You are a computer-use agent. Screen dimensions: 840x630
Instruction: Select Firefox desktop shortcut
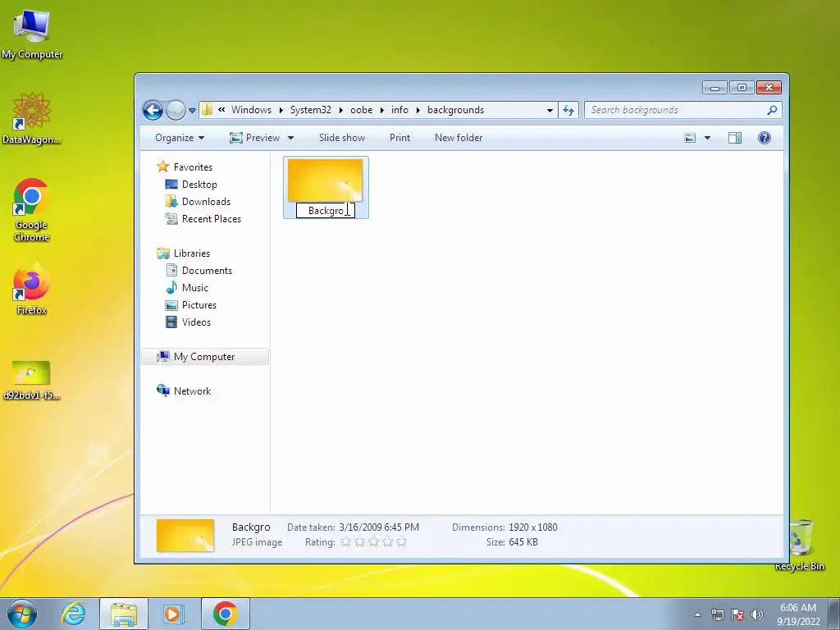(x=32, y=290)
